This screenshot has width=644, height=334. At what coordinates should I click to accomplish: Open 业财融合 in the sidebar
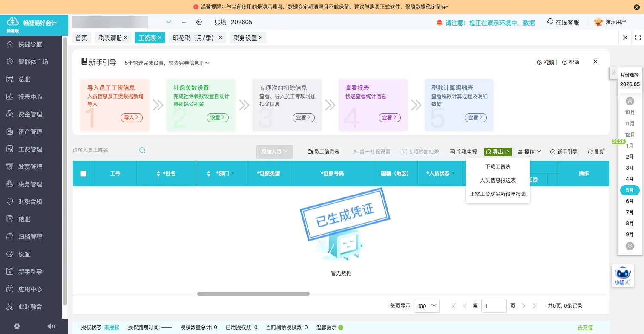click(30, 307)
